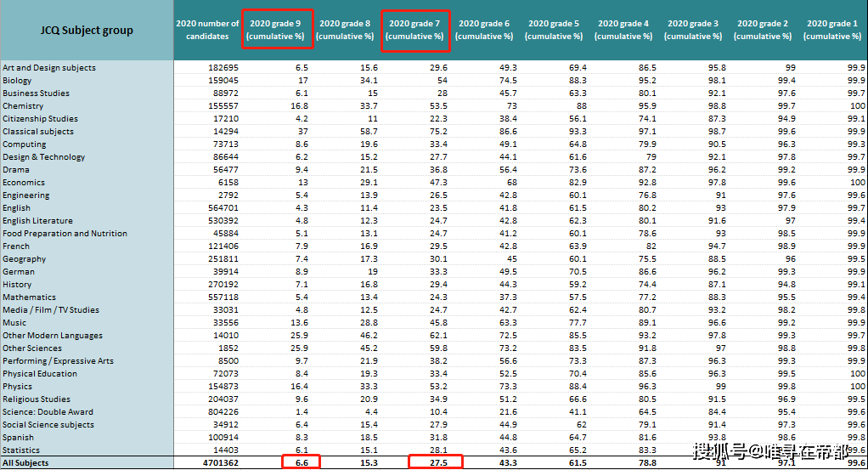Select the Citizenship Studies row label
Screen dimensions: 868x470
[x=41, y=119]
